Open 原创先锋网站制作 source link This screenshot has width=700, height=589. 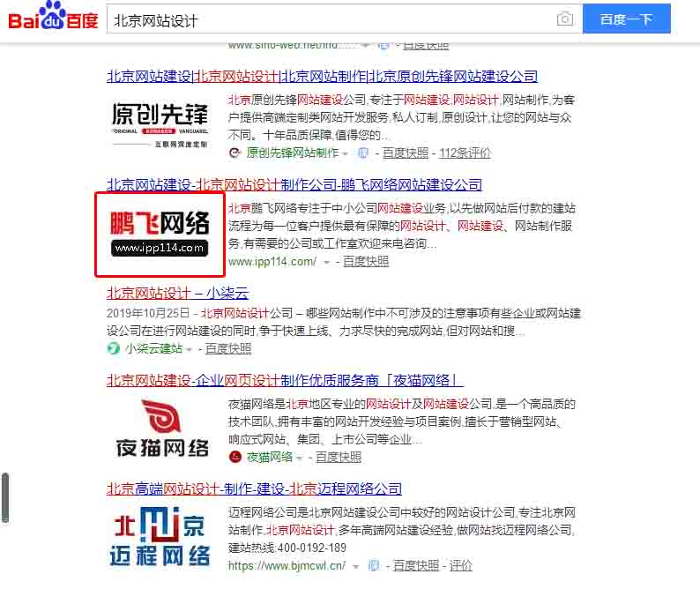(x=293, y=153)
